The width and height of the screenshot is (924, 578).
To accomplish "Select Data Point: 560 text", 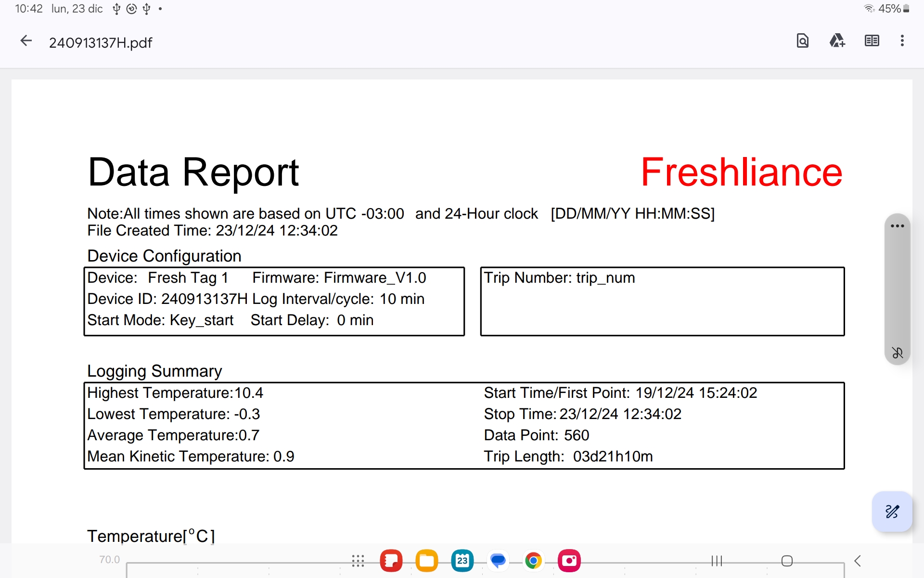I will 537,435.
